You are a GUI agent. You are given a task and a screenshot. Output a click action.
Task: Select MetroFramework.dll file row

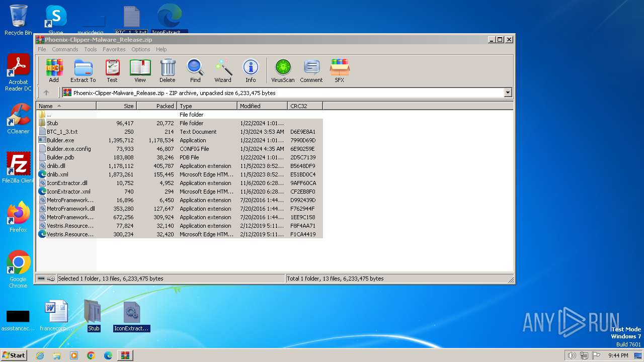(180, 209)
